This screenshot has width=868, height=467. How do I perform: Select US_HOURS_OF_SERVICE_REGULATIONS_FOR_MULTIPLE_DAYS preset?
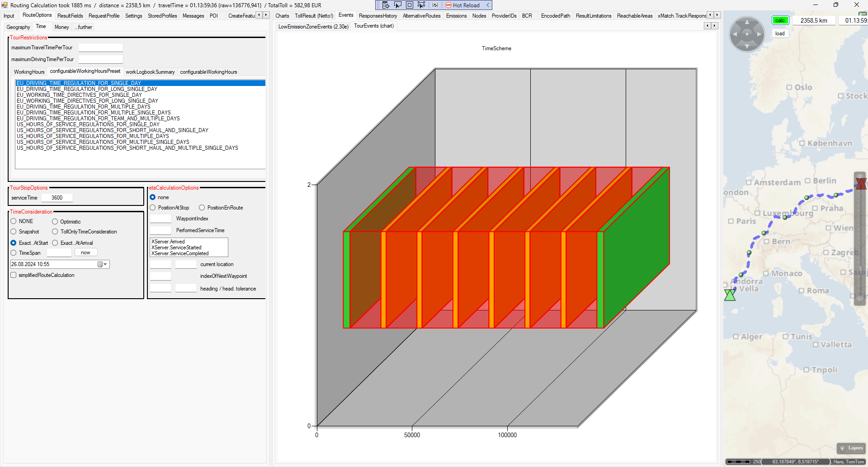(93, 136)
